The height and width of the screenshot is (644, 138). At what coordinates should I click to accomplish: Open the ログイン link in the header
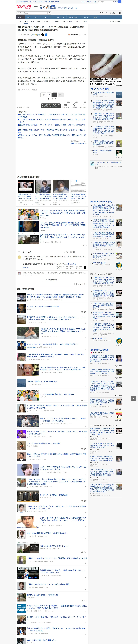(x=42, y=8)
